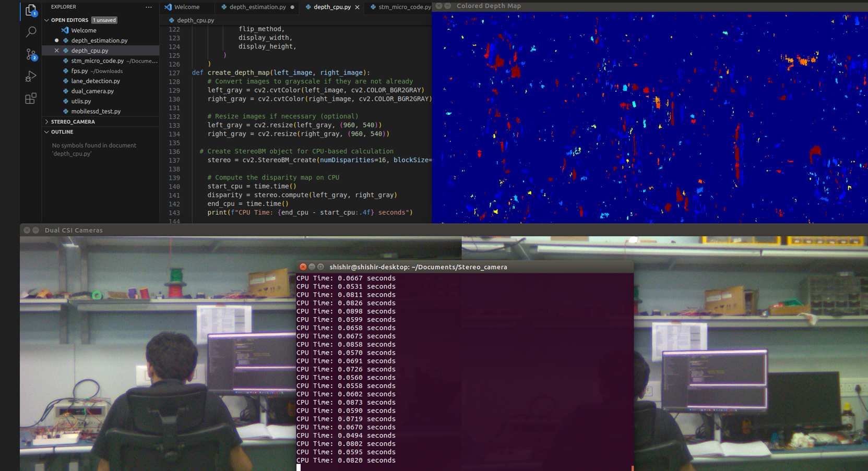Screen dimensions: 868x471
Task: Open the Search view in activity bar
Action: (x=31, y=32)
